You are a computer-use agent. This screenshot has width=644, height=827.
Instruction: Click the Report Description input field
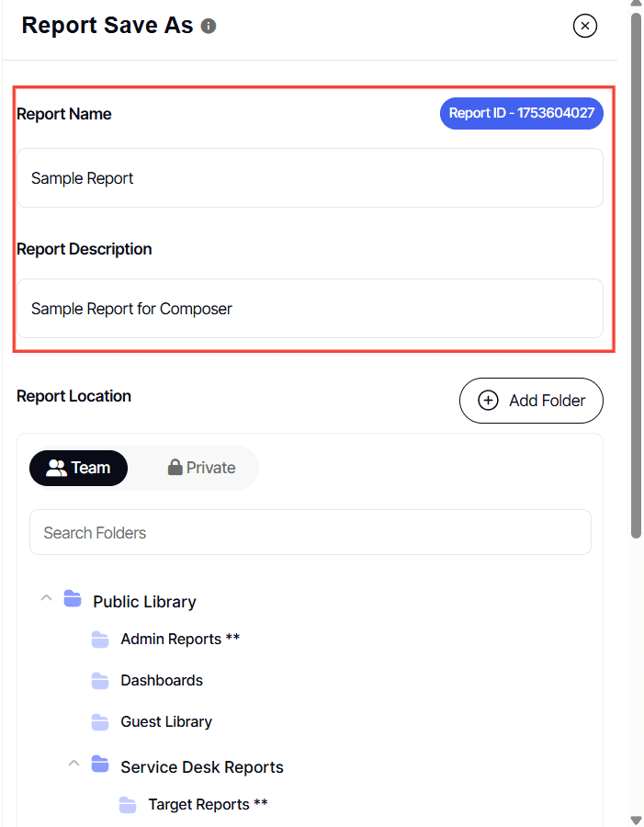click(310, 309)
